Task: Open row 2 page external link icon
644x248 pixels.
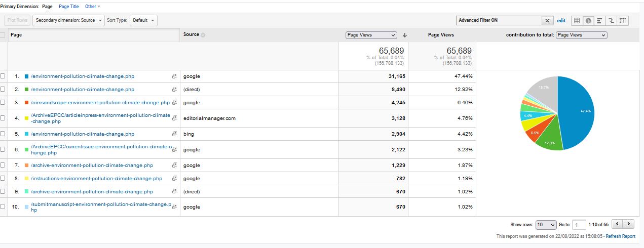Action: pos(174,90)
